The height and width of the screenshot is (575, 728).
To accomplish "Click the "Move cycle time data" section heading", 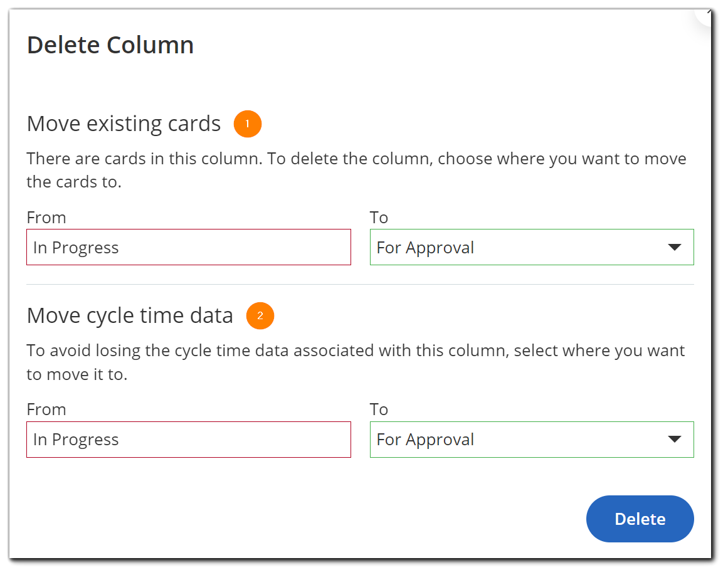I will tap(130, 315).
